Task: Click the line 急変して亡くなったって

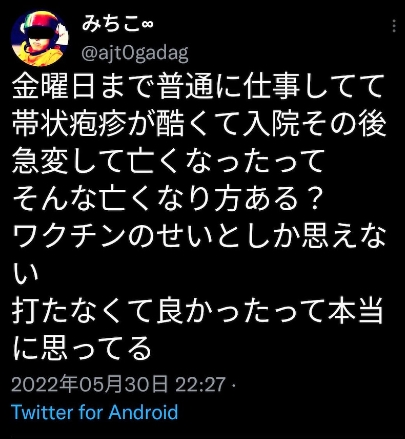Action: [x=169, y=162]
